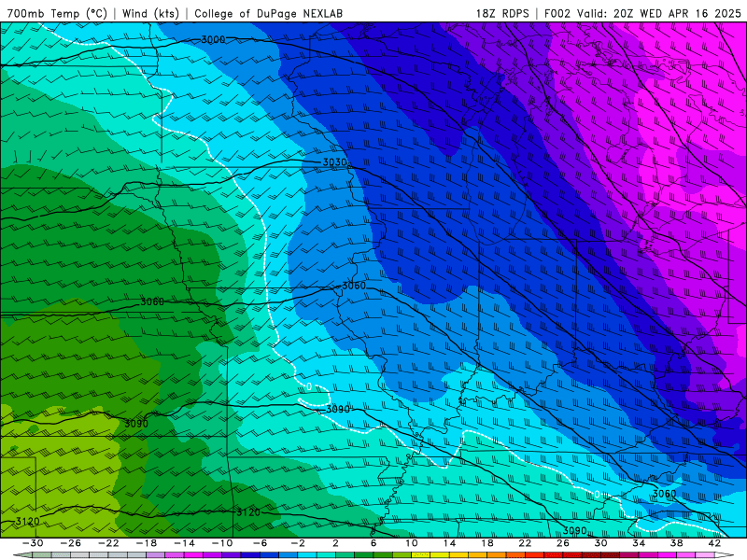747x560 pixels.
Task: Select the 38 label on the temperature scale
Action: pos(676,543)
